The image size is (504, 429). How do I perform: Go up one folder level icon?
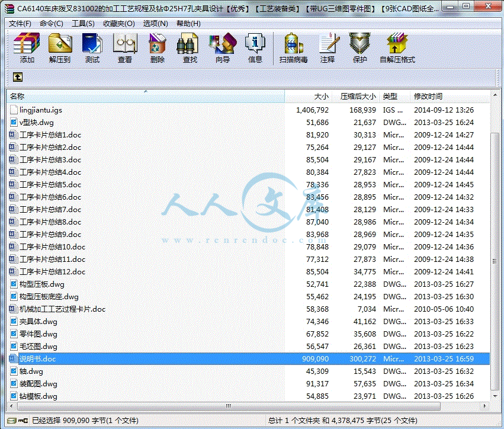pyautogui.click(x=18, y=77)
